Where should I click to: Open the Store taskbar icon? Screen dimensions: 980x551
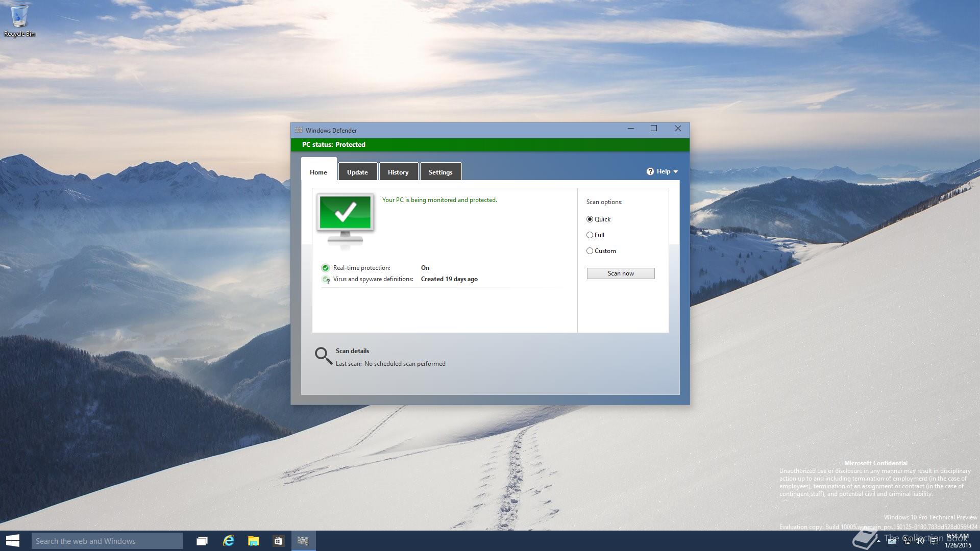tap(278, 541)
